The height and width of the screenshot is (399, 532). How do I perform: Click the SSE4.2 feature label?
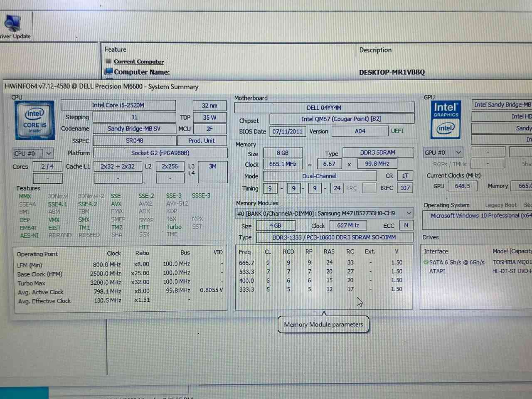click(x=88, y=204)
